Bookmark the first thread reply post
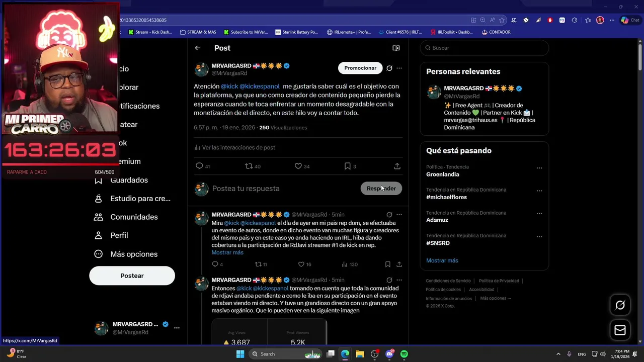644x362 pixels. point(387,264)
